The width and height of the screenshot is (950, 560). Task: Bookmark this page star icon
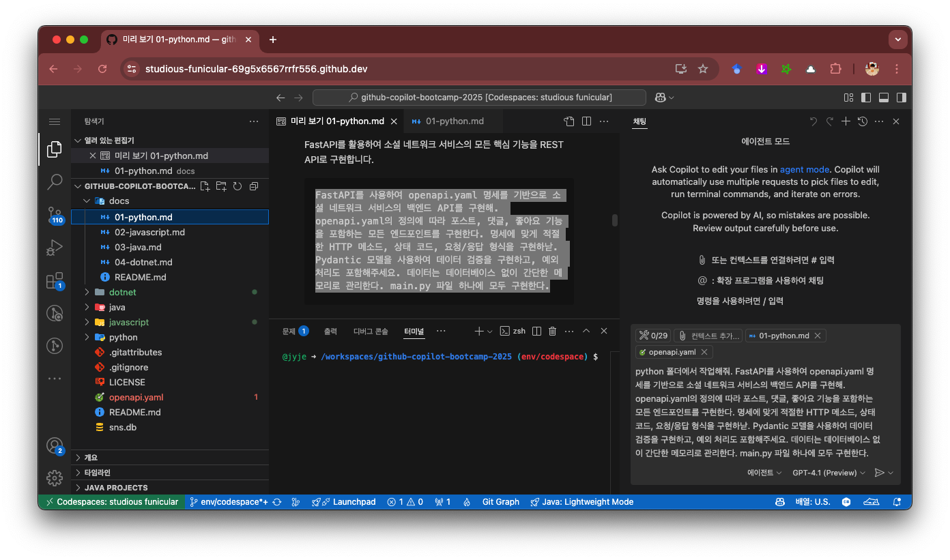[703, 69]
